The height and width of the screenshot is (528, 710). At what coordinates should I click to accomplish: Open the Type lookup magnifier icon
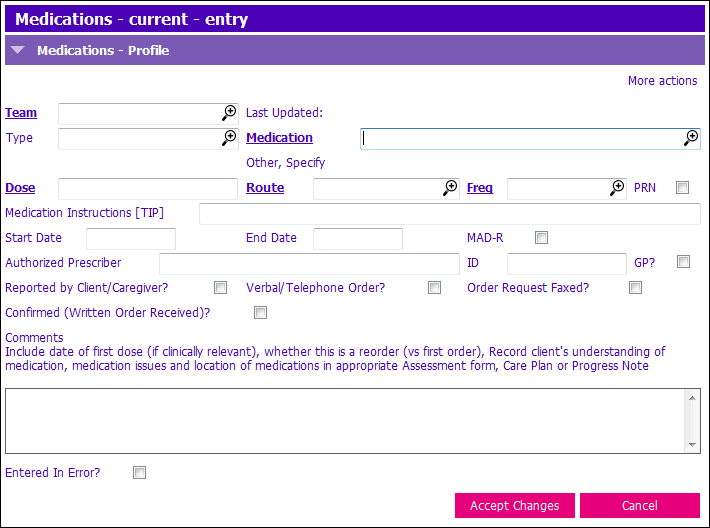(x=229, y=138)
